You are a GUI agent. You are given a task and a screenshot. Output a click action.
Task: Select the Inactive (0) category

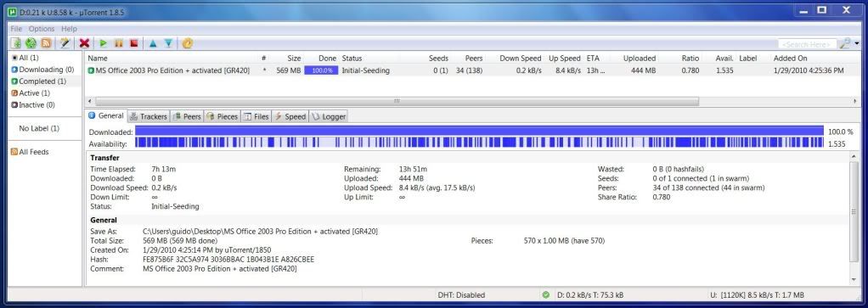(33, 104)
